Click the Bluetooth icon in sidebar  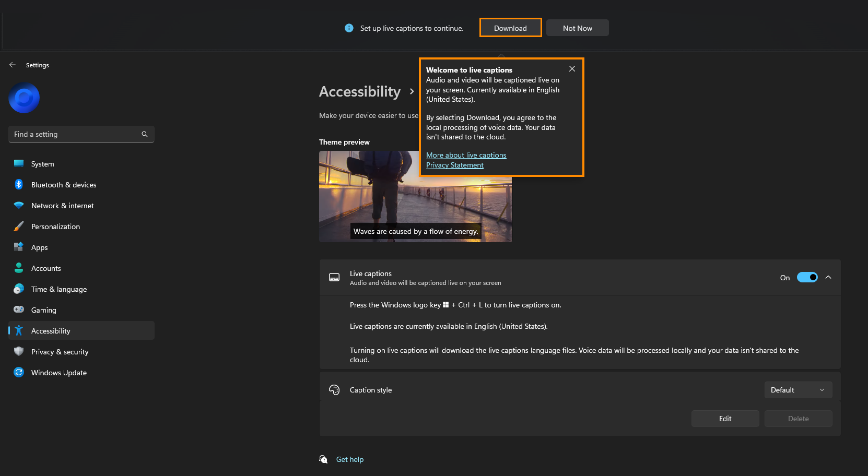19,184
